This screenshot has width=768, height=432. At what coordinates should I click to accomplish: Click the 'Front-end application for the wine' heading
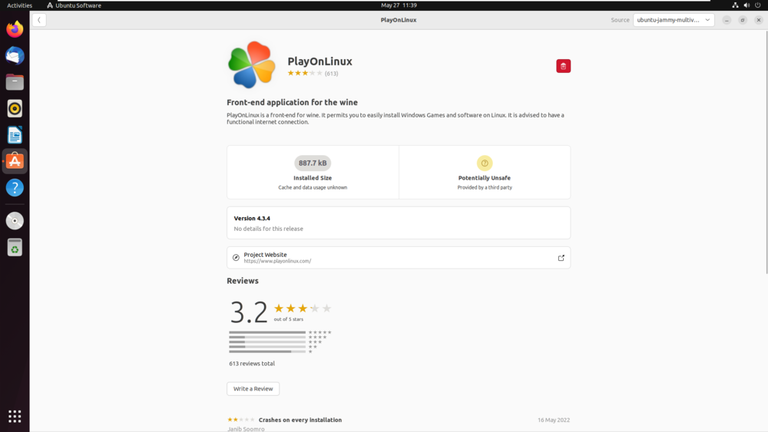292,102
